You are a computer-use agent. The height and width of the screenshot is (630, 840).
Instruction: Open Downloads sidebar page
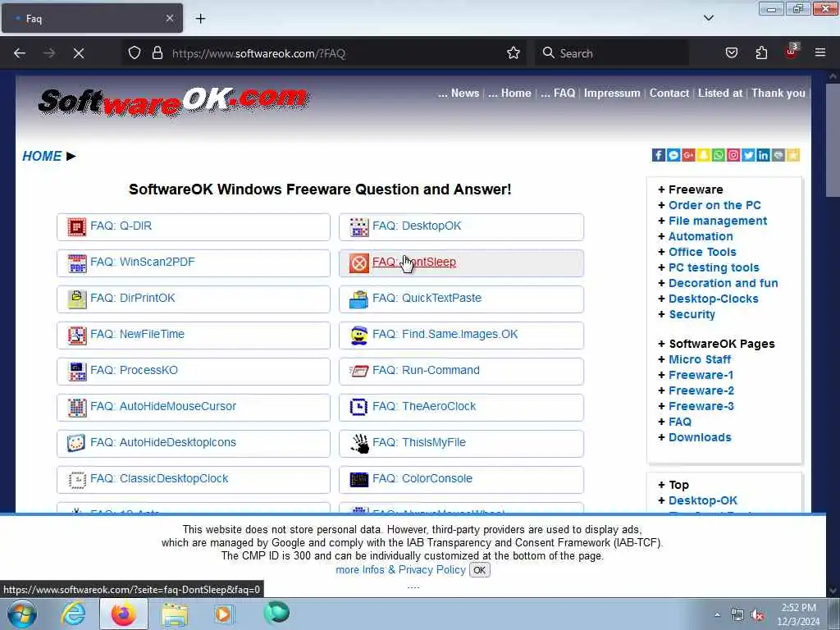pyautogui.click(x=700, y=437)
